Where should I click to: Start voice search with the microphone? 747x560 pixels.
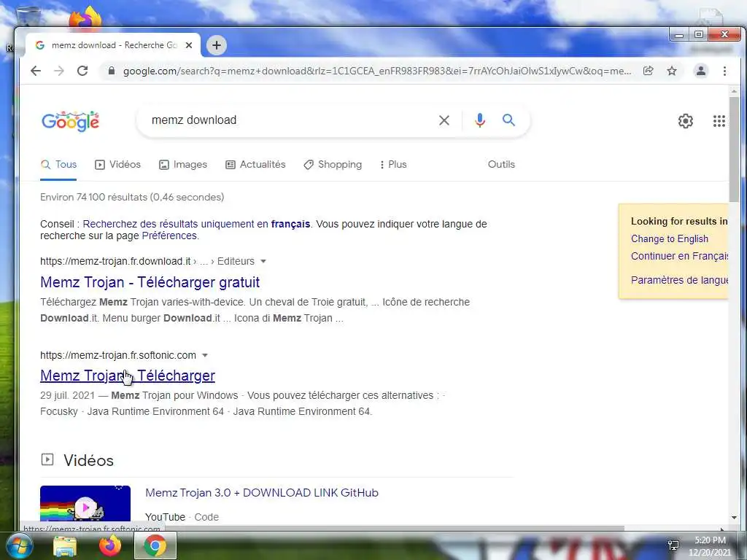[480, 120]
